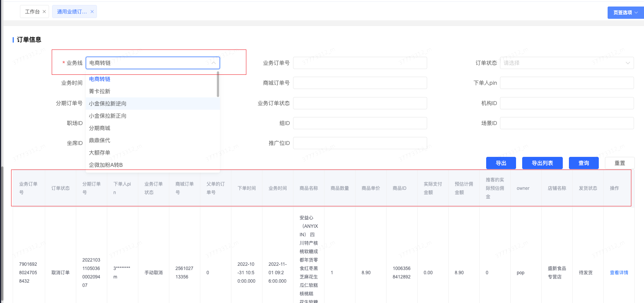Focus the 下单人pin input field
The width and height of the screenshot is (644, 303).
pos(566,83)
